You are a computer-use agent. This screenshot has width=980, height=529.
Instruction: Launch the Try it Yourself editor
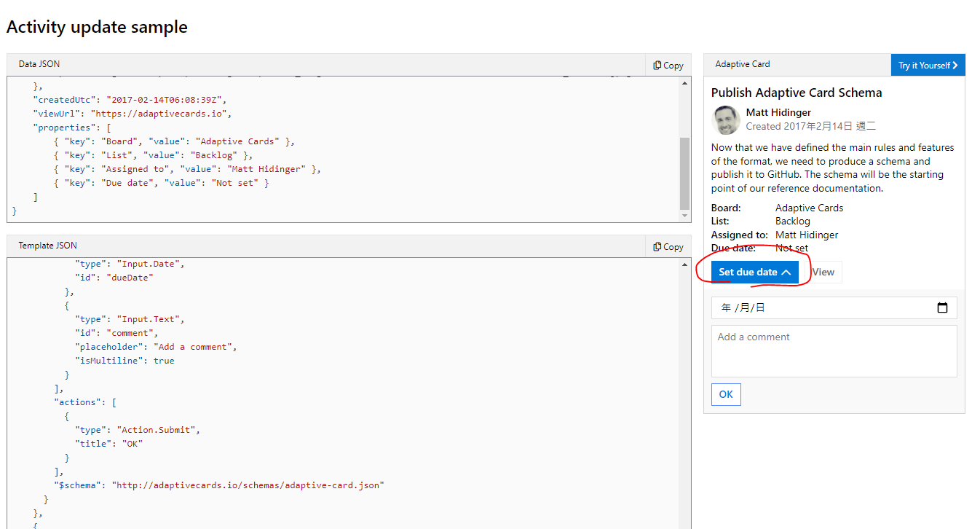926,65
